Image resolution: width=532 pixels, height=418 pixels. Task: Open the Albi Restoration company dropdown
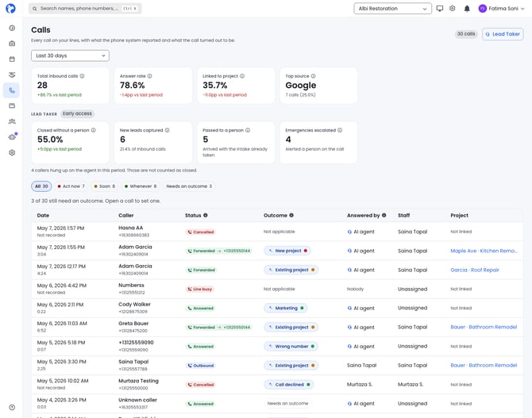(x=392, y=9)
